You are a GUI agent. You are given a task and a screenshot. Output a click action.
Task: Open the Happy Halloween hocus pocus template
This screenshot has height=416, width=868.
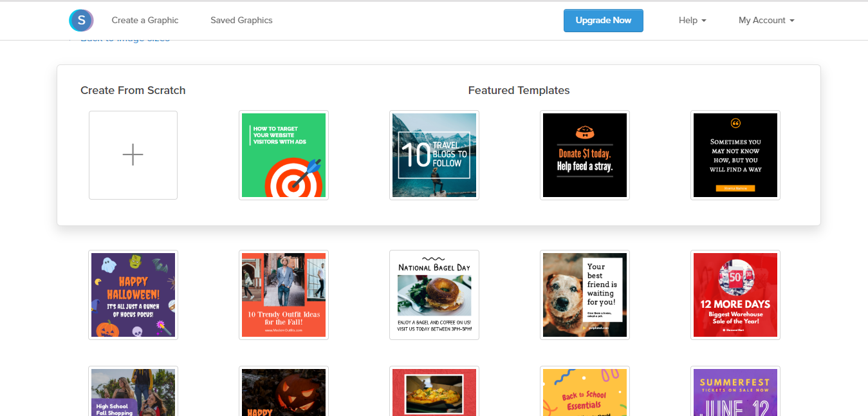click(133, 295)
